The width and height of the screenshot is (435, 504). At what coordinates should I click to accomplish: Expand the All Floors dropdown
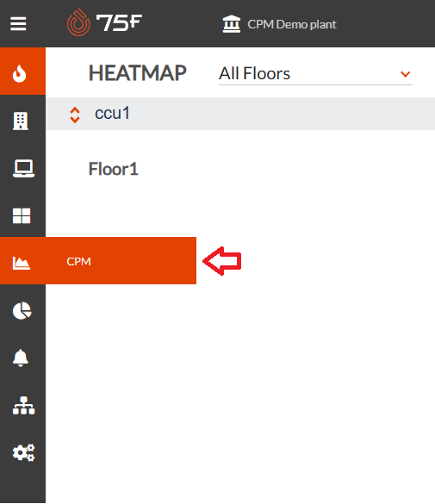(x=315, y=74)
